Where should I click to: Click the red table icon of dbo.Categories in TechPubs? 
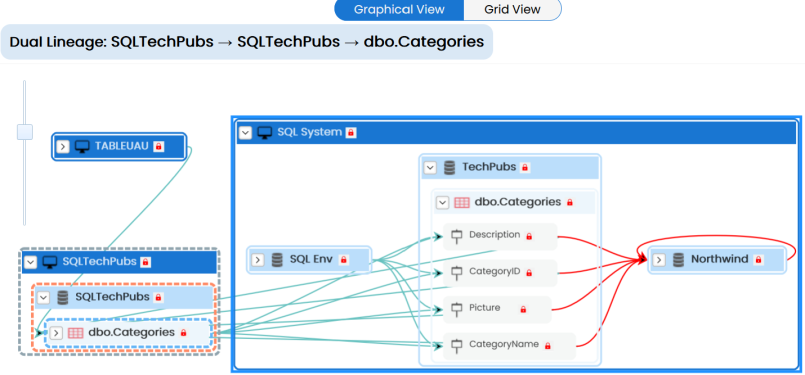[462, 202]
